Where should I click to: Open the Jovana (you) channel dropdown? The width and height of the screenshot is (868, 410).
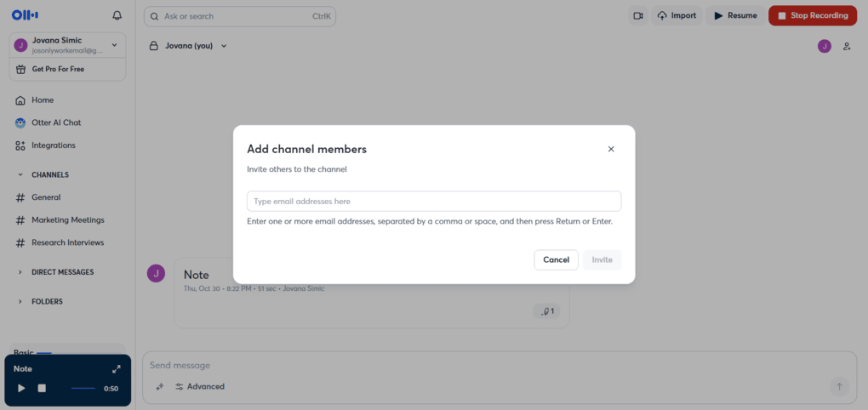[224, 46]
